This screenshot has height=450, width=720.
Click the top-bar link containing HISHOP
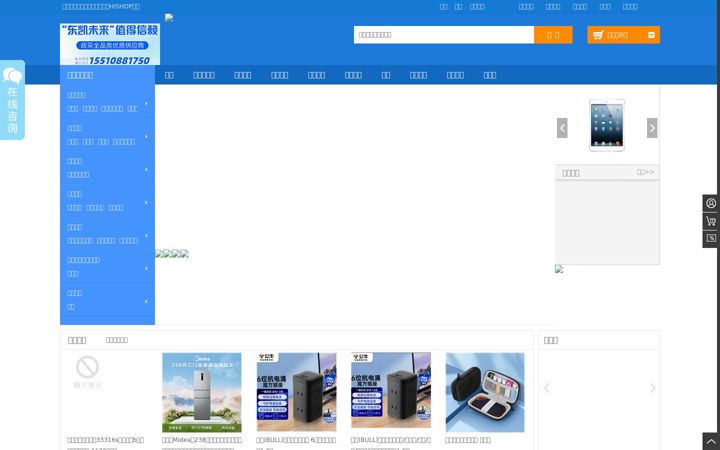pos(101,6)
